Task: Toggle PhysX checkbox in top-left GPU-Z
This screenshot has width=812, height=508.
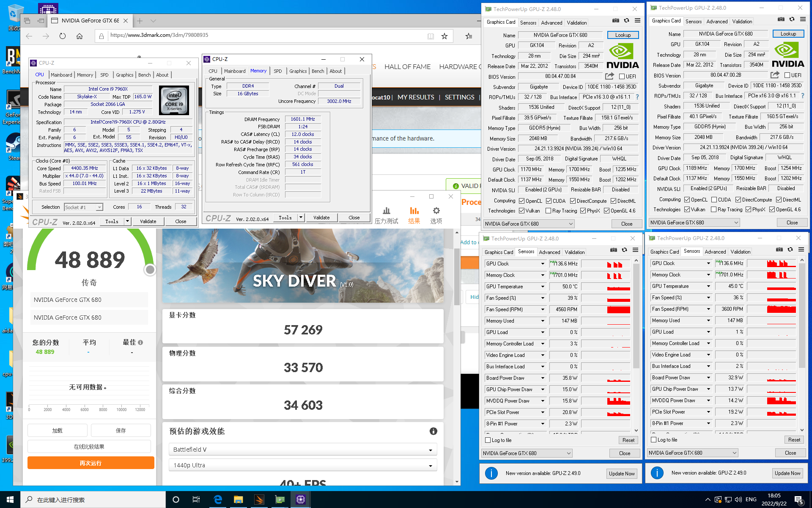Action: pyautogui.click(x=583, y=211)
